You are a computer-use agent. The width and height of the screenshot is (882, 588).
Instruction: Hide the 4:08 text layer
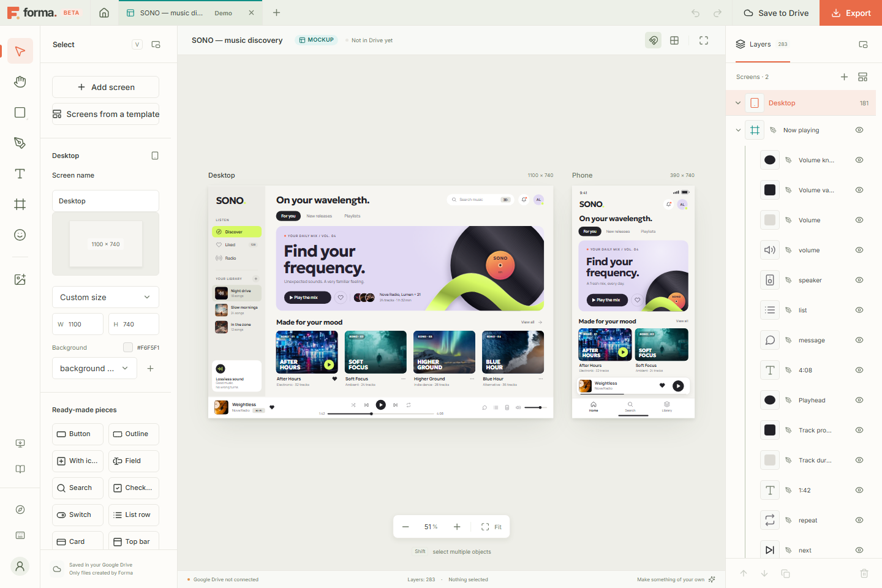click(859, 370)
